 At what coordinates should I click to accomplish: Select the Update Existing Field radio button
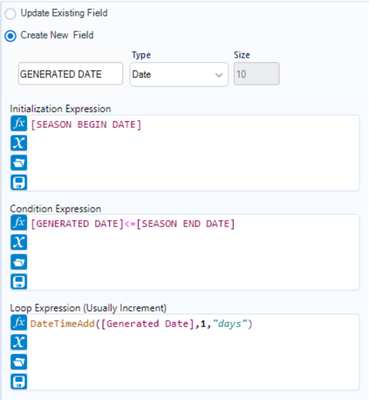point(10,14)
